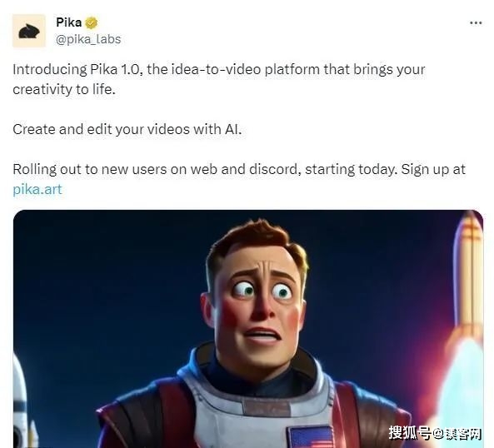Click the American flag patch on the suit

click(312, 437)
